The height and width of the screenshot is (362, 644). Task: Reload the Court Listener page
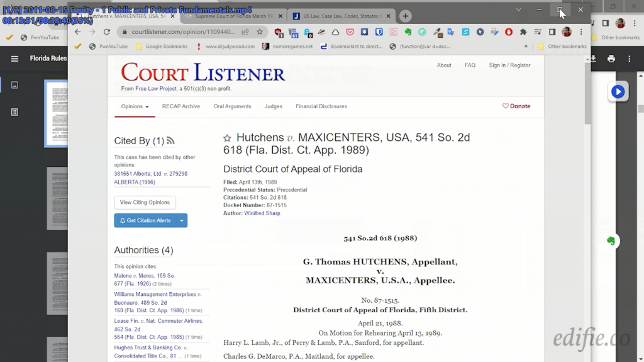(x=107, y=32)
